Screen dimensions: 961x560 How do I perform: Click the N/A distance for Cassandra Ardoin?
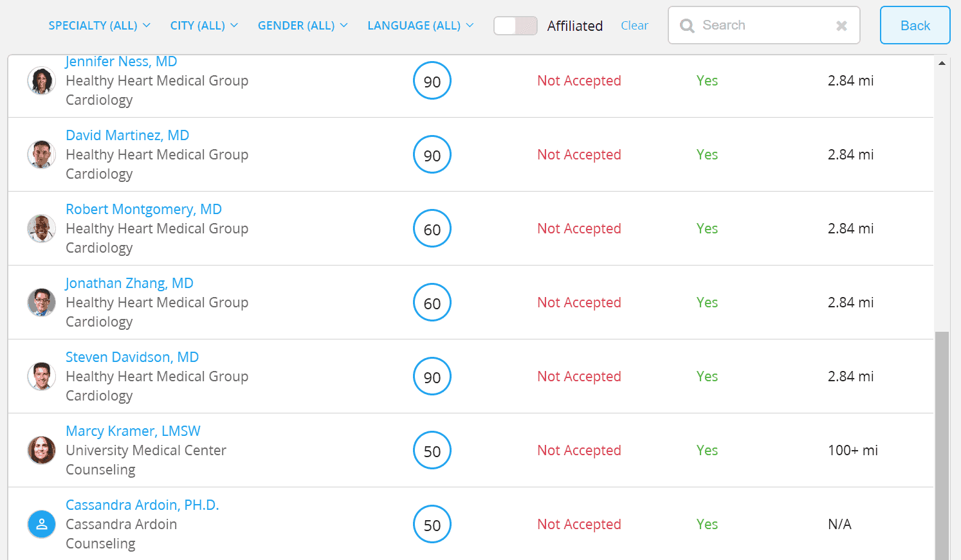point(839,525)
